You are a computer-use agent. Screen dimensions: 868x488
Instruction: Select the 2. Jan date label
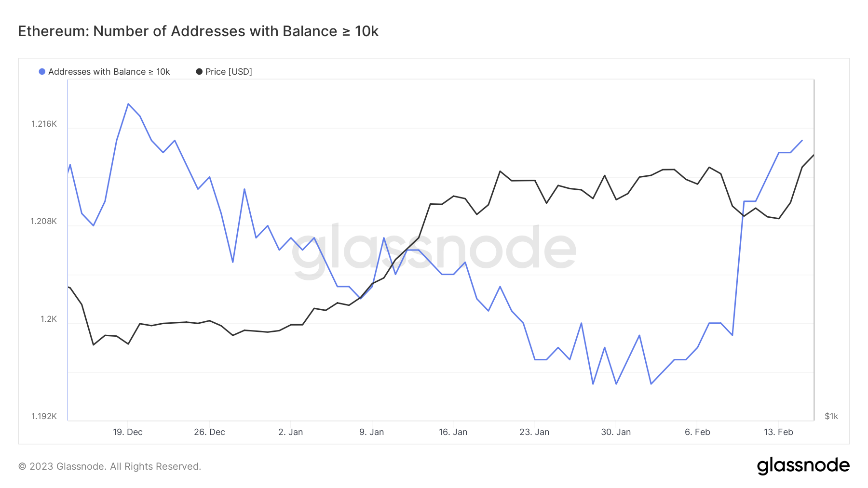(x=291, y=432)
